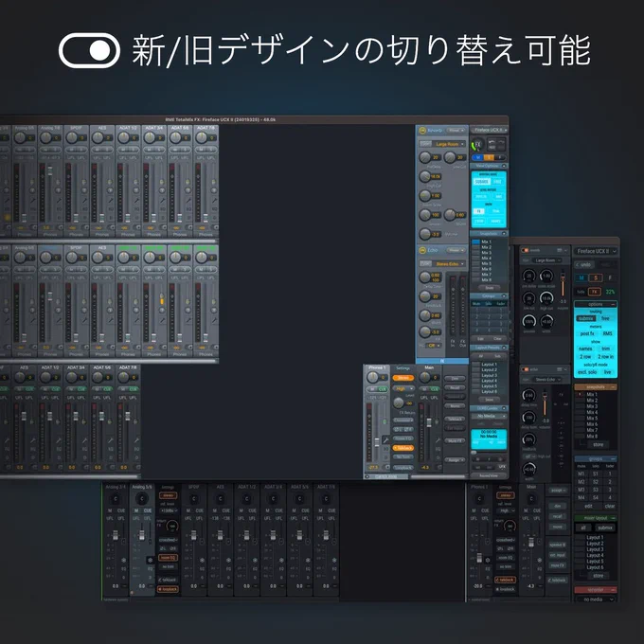
Task: Open gear settings on dark window's SPDIF channel
Action: click(202, 560)
